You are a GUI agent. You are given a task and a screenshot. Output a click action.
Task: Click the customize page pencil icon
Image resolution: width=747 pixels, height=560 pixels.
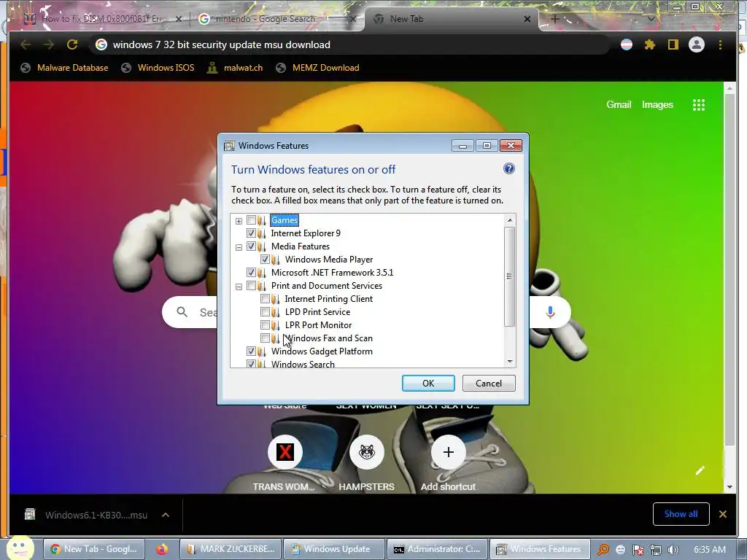click(700, 470)
